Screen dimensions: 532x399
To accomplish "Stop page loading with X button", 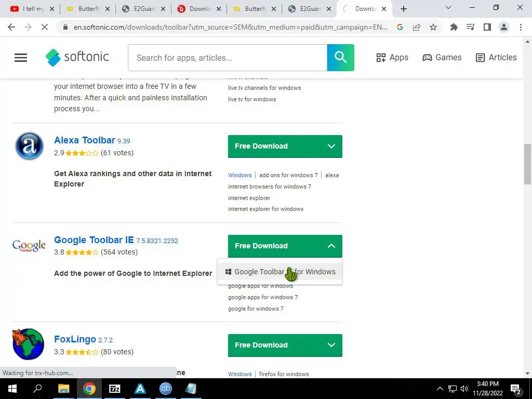I will (x=45, y=27).
